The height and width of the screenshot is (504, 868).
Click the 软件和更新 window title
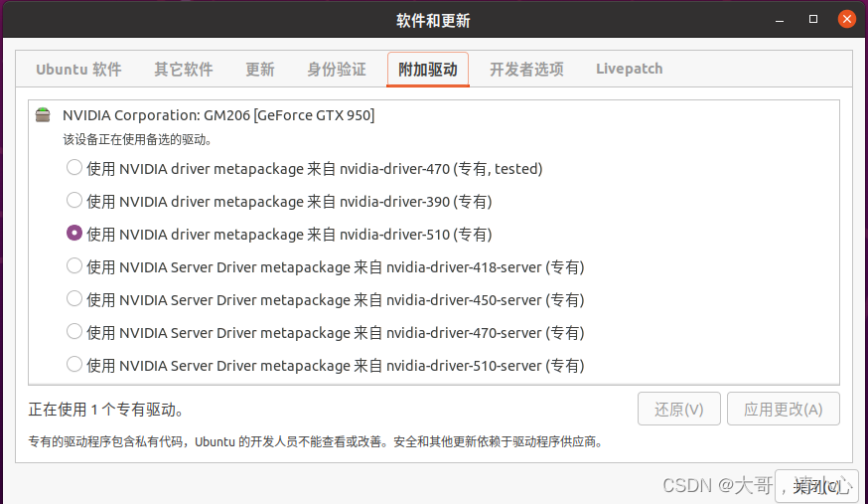[x=433, y=21]
